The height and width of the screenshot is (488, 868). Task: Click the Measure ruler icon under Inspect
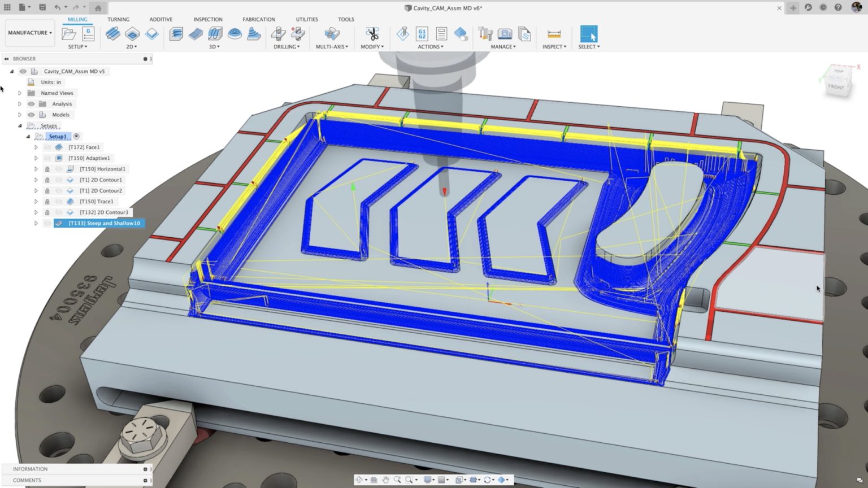[554, 34]
